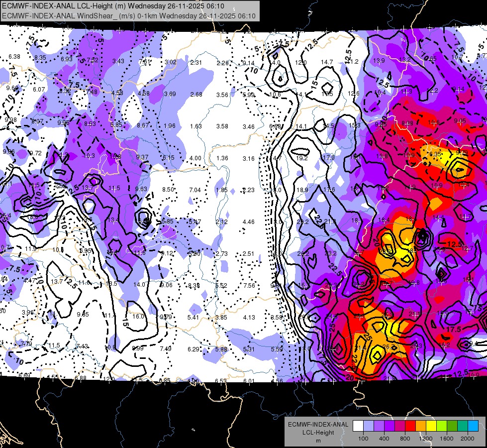The height and width of the screenshot is (448, 487).
Task: Click the legend's 1600 tick label
Action: (447, 439)
